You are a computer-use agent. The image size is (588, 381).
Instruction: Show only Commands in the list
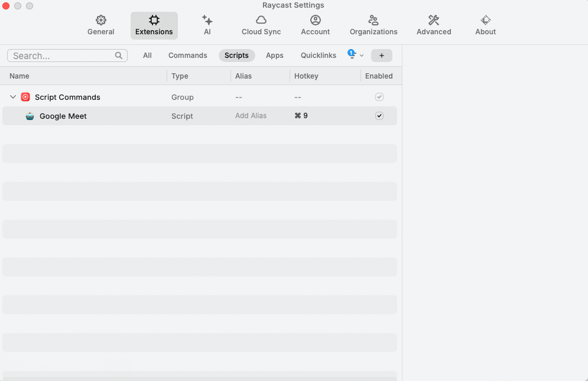(187, 56)
